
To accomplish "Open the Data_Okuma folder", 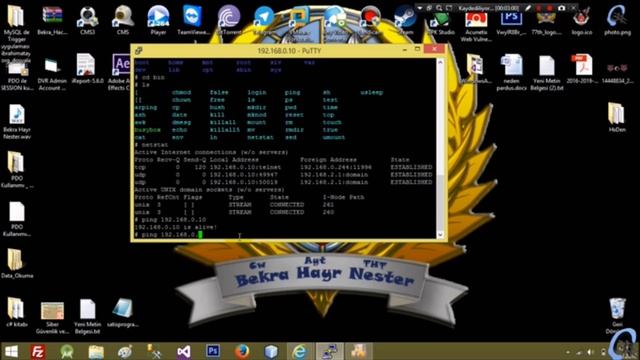I will [x=17, y=263].
